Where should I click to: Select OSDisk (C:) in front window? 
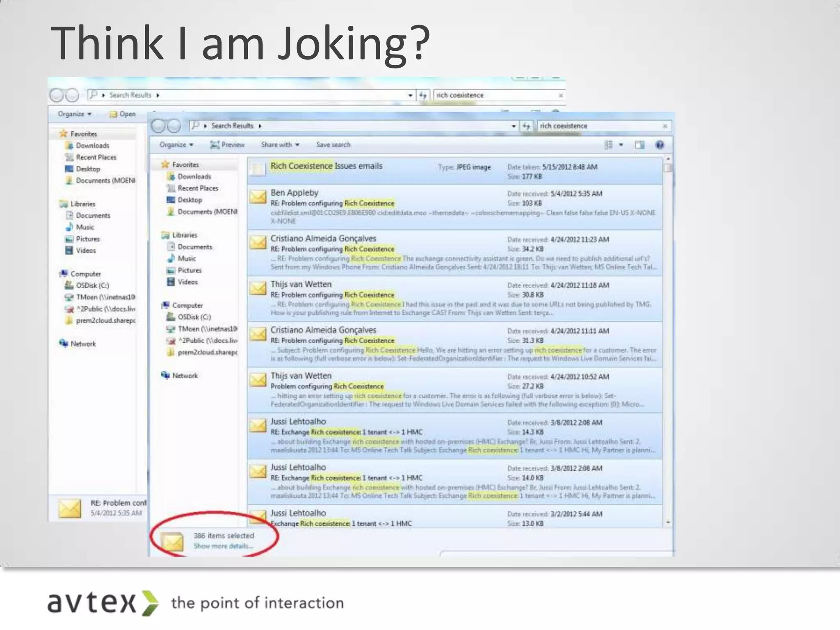point(194,317)
